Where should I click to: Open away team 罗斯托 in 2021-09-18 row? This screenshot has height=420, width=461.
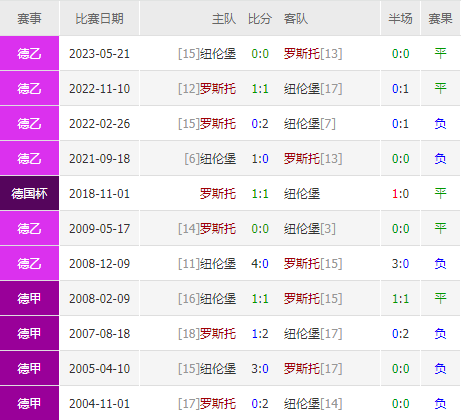[302, 159]
